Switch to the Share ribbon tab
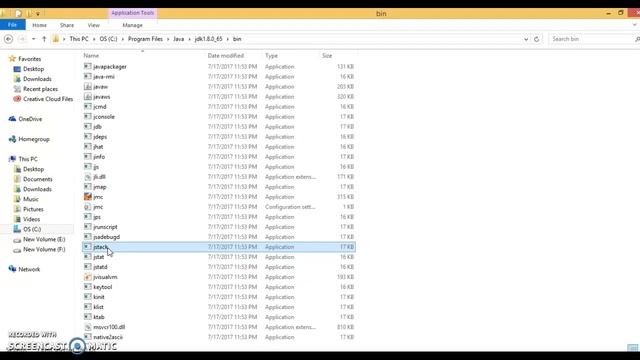Screen dimensions: 640x360 click(x=67, y=25)
